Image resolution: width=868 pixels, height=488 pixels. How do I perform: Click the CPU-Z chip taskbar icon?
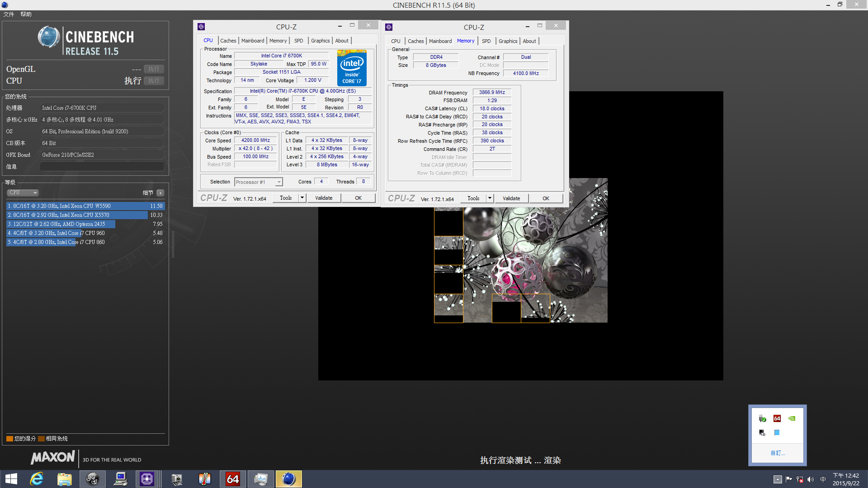pyautogui.click(x=147, y=479)
